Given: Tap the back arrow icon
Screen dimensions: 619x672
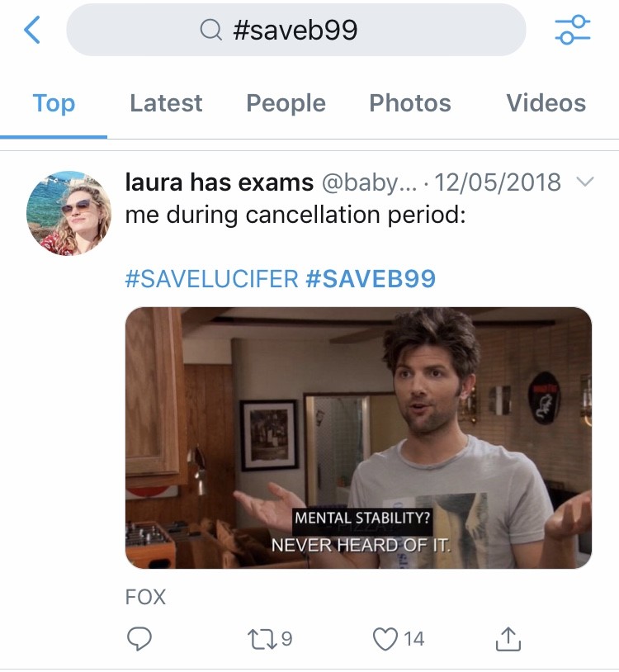Looking at the screenshot, I should click(33, 31).
